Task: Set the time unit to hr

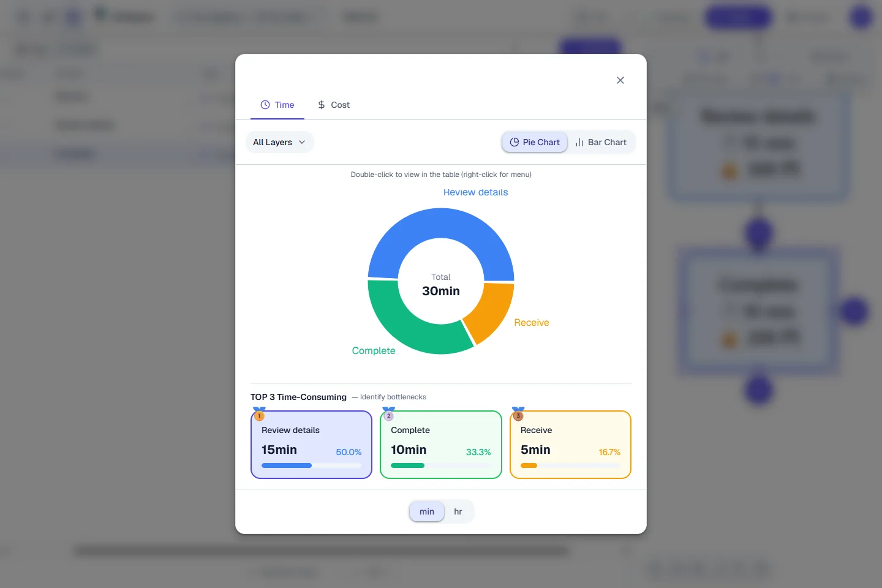Action: [x=458, y=511]
